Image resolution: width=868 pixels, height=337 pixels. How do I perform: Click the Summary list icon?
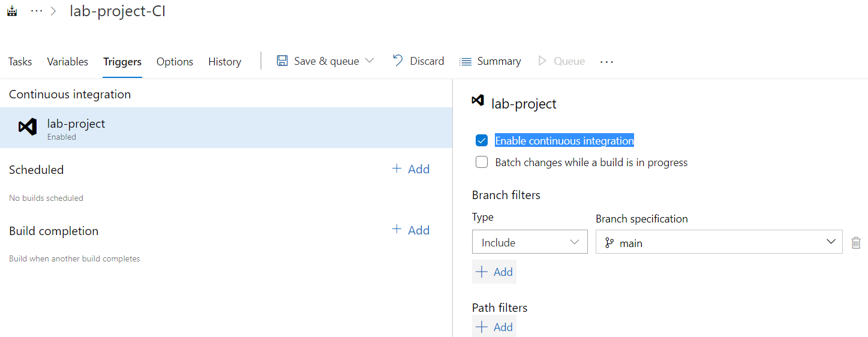tap(465, 61)
